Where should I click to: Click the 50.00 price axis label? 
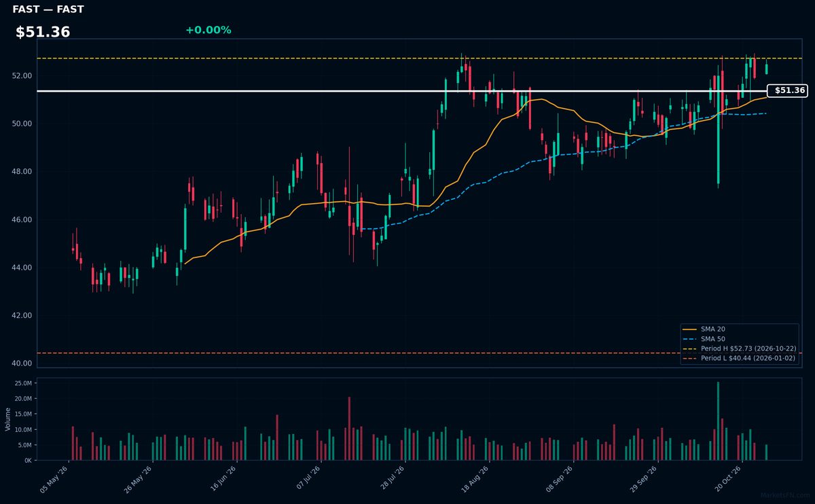pos(21,124)
